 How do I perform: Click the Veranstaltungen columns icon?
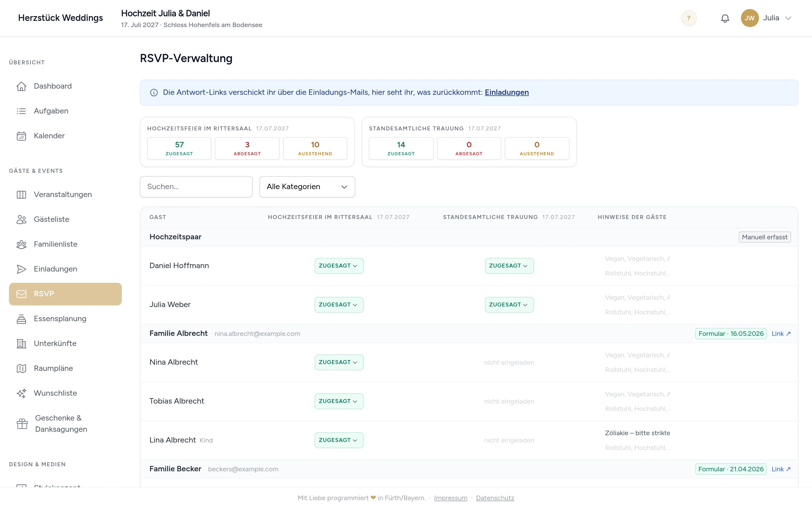pos(21,194)
